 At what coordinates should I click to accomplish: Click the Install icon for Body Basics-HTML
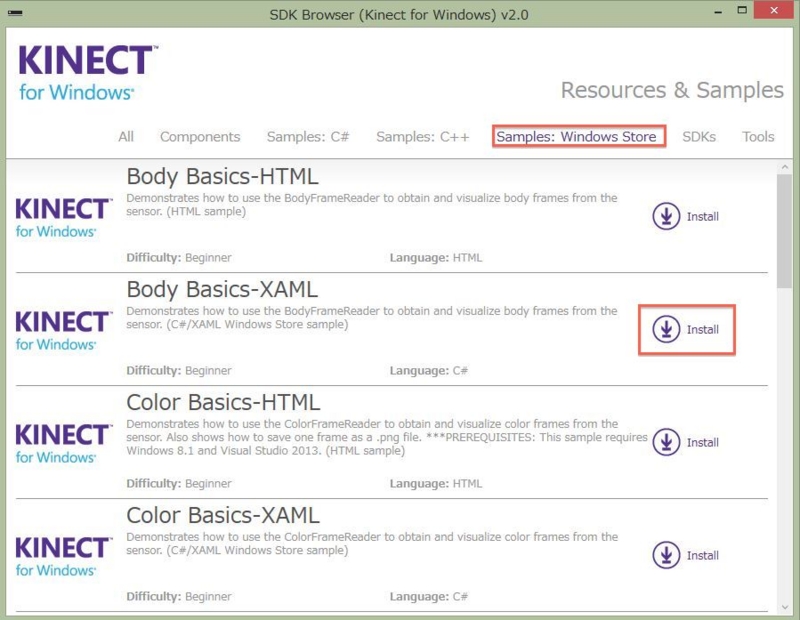pyautogui.click(x=667, y=215)
